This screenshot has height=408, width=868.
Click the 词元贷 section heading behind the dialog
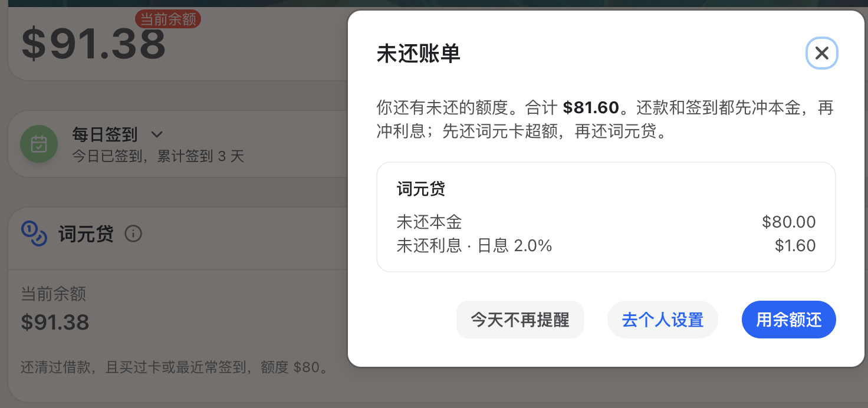point(86,234)
